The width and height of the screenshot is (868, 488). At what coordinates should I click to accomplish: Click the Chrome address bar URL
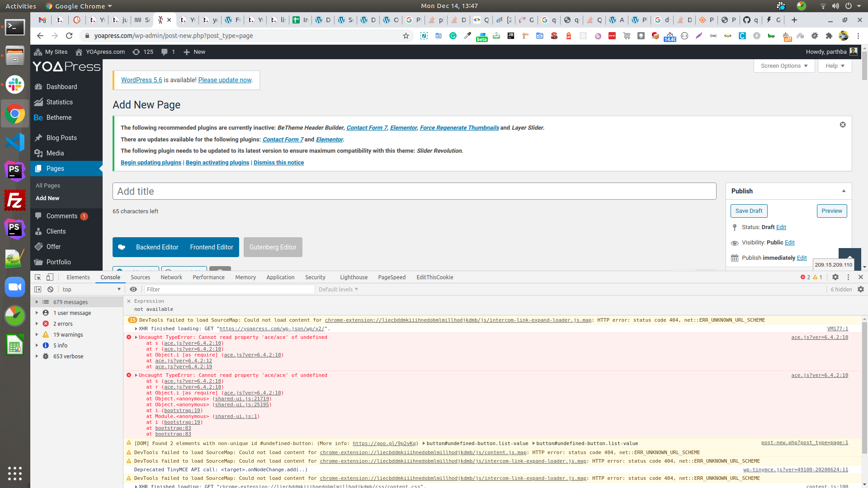pos(174,36)
